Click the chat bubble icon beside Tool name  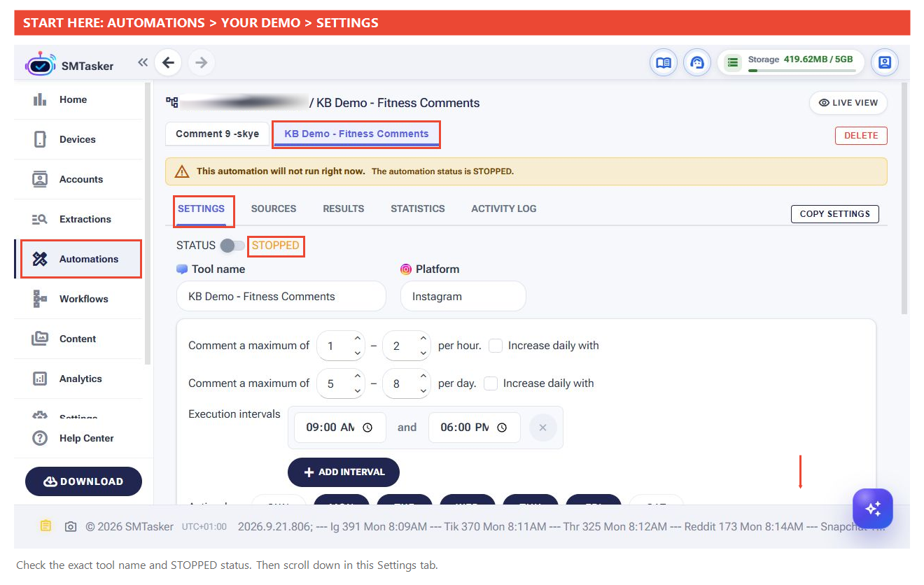(182, 269)
